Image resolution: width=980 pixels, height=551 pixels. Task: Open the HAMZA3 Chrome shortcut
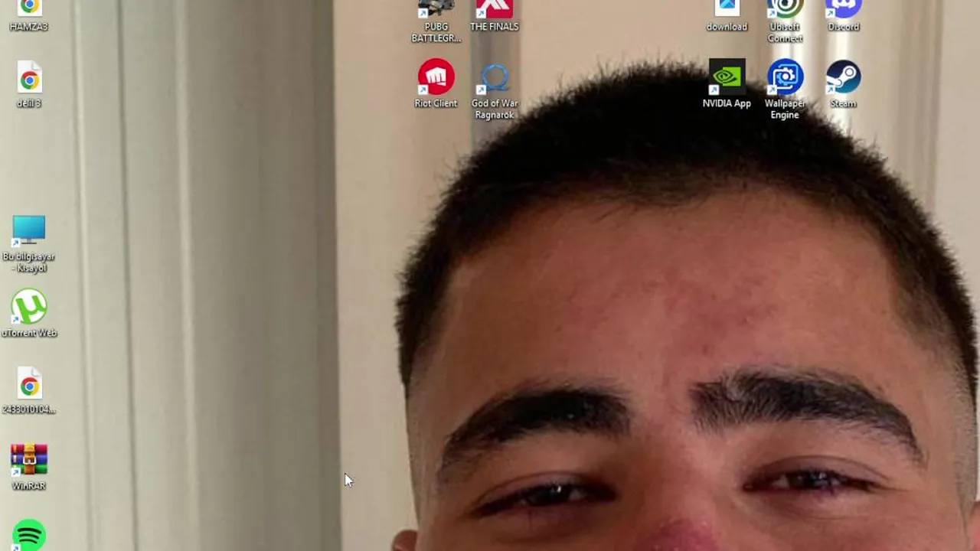pos(29,8)
